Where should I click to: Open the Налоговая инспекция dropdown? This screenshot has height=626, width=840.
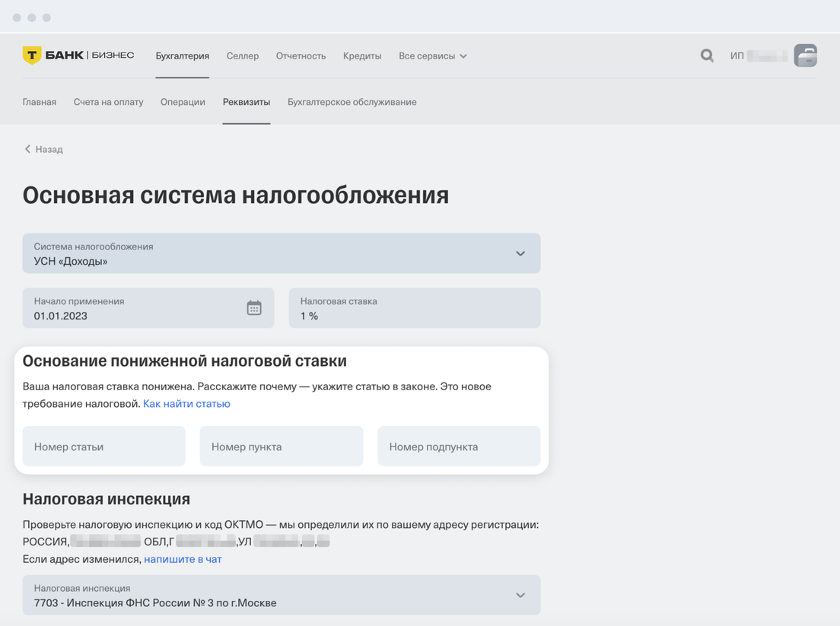[x=282, y=595]
